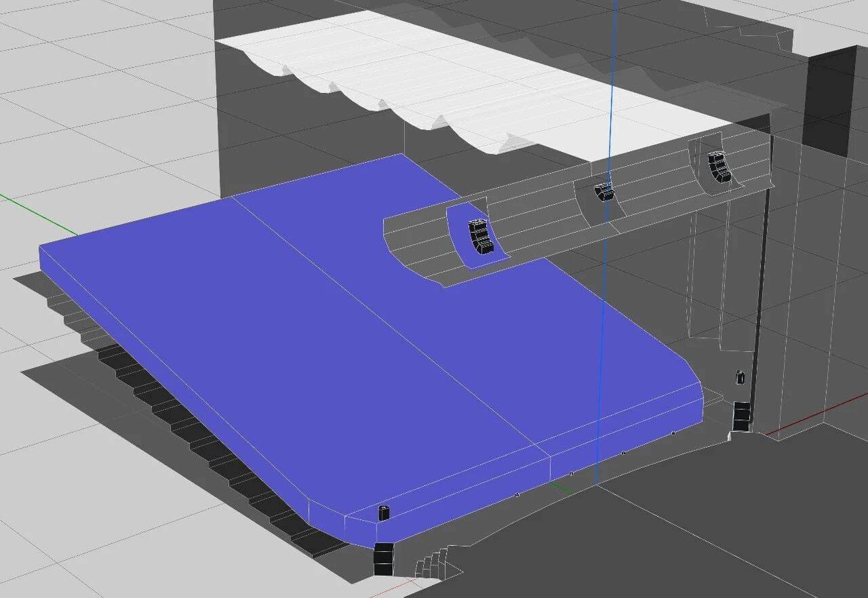This screenshot has width=868, height=598.
Task: Click the small black speaker on the front edge
Action: pyautogui.click(x=384, y=513)
